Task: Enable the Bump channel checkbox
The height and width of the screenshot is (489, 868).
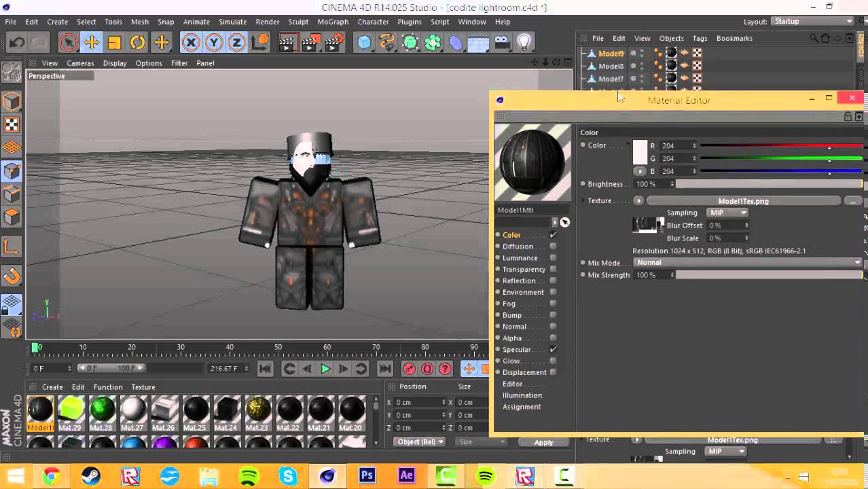Action: 553,315
